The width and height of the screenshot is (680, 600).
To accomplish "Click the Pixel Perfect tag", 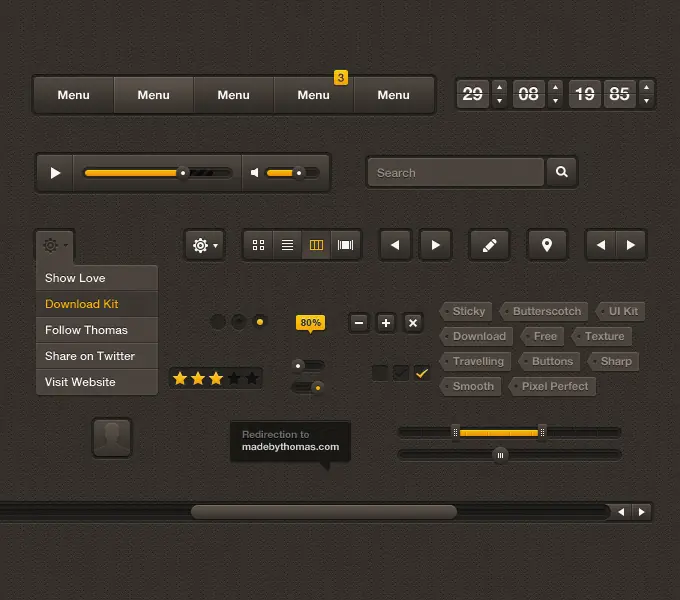I will pos(552,386).
